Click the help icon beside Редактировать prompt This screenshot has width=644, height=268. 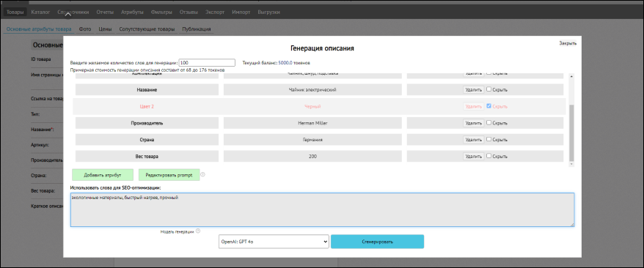tap(202, 174)
